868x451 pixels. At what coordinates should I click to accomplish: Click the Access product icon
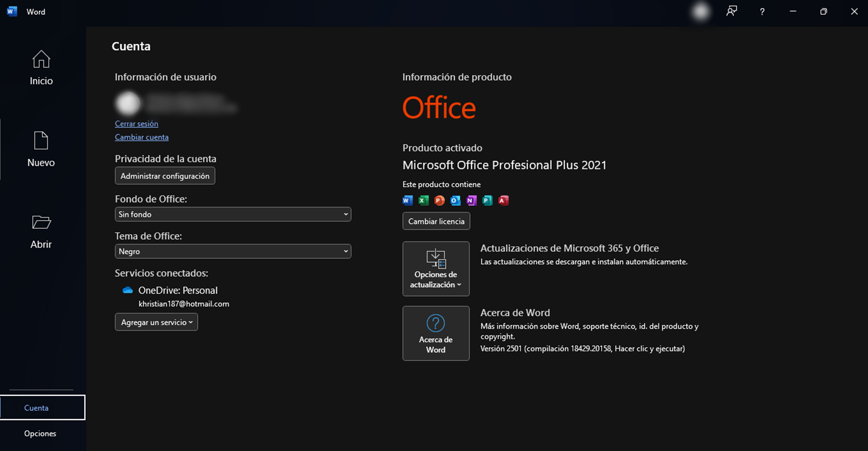click(503, 200)
